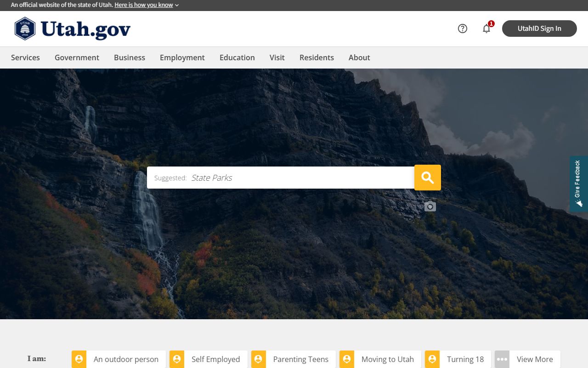
Task: Select the Parenting Teens label
Action: click(x=301, y=359)
